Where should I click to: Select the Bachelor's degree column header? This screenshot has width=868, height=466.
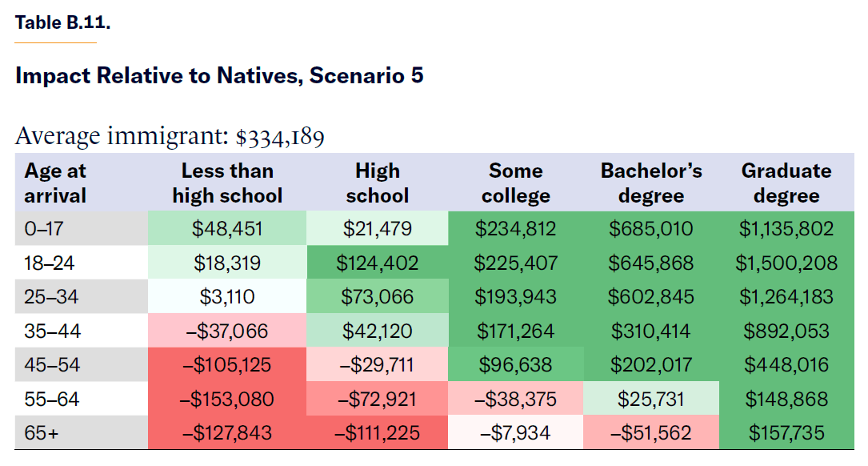pos(651,183)
